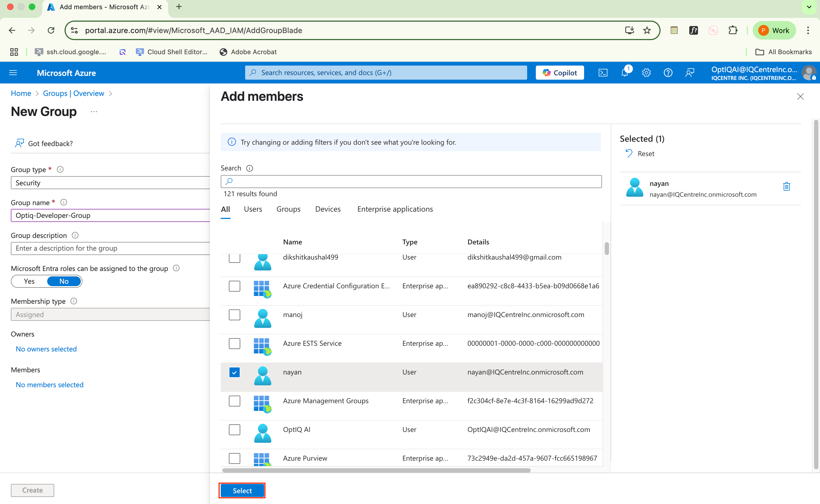Image resolution: width=820 pixels, height=504 pixels.
Task: Reload the page in the browser
Action: [51, 30]
